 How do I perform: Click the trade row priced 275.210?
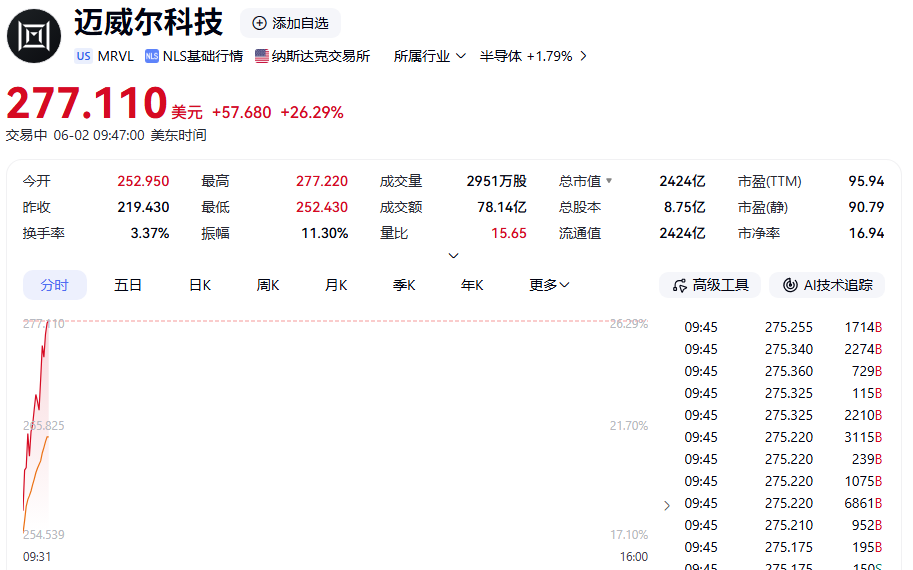(x=783, y=525)
